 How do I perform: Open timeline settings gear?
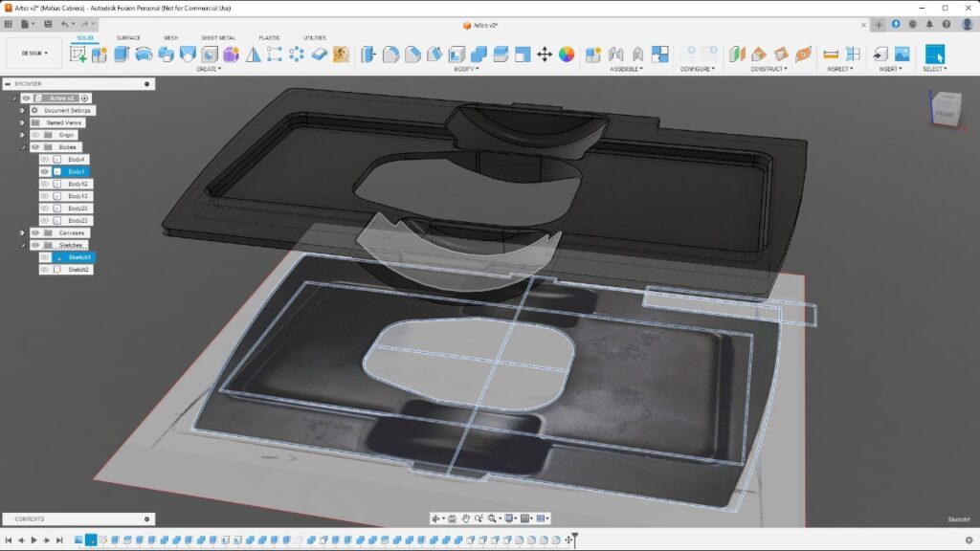[x=969, y=540]
